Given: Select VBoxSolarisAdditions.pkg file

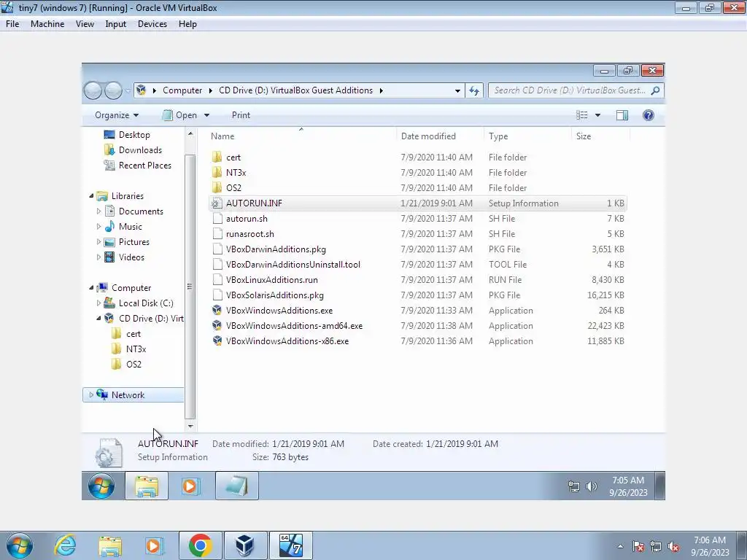Looking at the screenshot, I should pos(275,295).
